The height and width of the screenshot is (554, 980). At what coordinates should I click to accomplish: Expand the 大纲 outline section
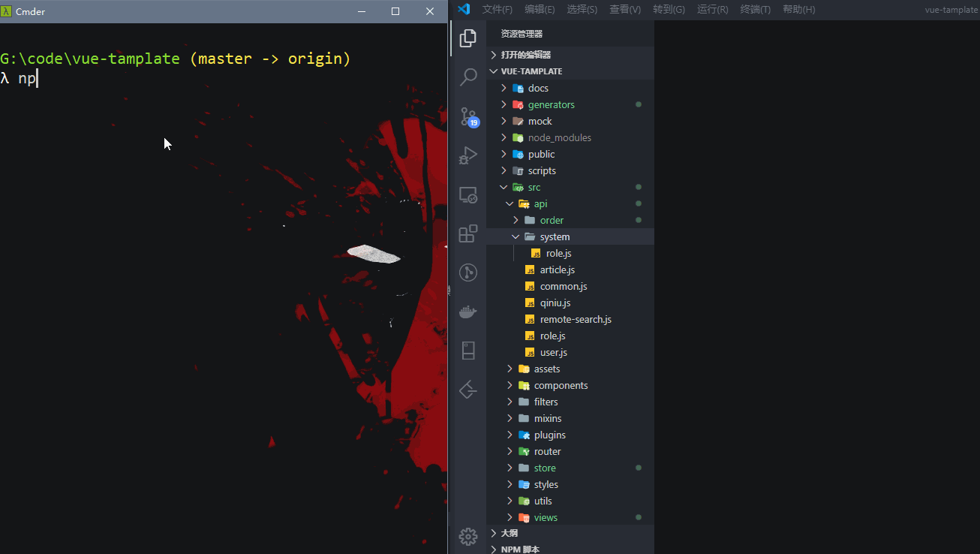point(494,533)
